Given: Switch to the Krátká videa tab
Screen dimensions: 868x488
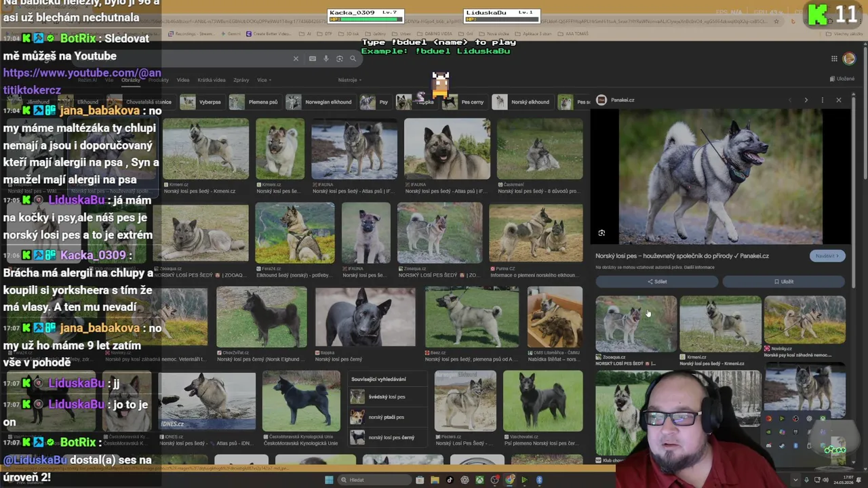Looking at the screenshot, I should [211, 80].
